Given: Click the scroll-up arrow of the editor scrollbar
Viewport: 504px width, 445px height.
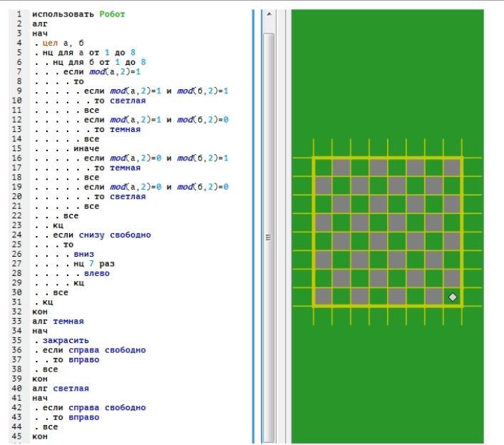Looking at the screenshot, I should (x=269, y=14).
